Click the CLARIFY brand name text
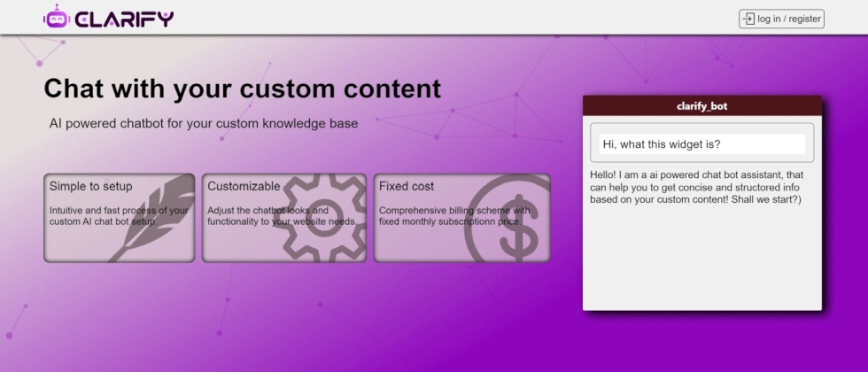The image size is (868, 372). point(124,19)
